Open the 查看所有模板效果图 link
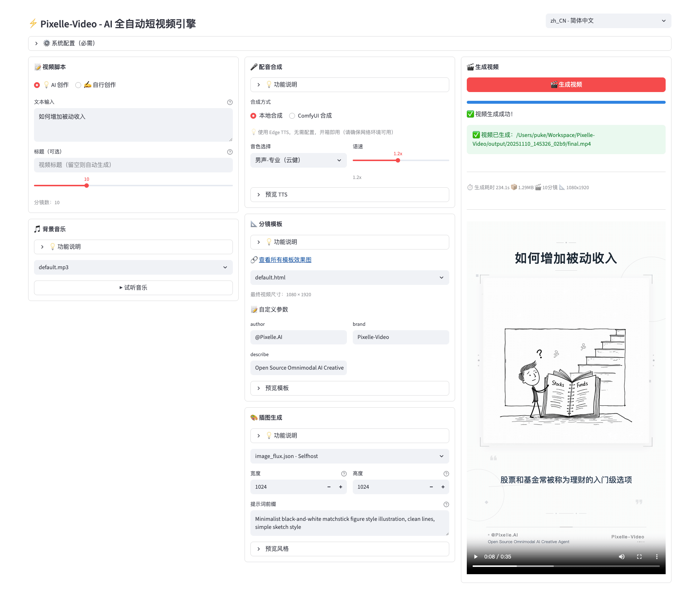 (x=285, y=260)
